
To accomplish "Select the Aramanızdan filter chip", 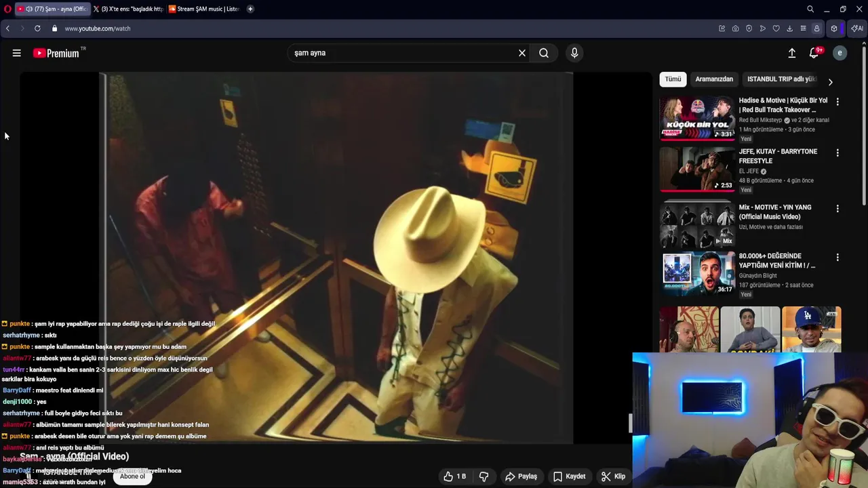I will [x=714, y=79].
